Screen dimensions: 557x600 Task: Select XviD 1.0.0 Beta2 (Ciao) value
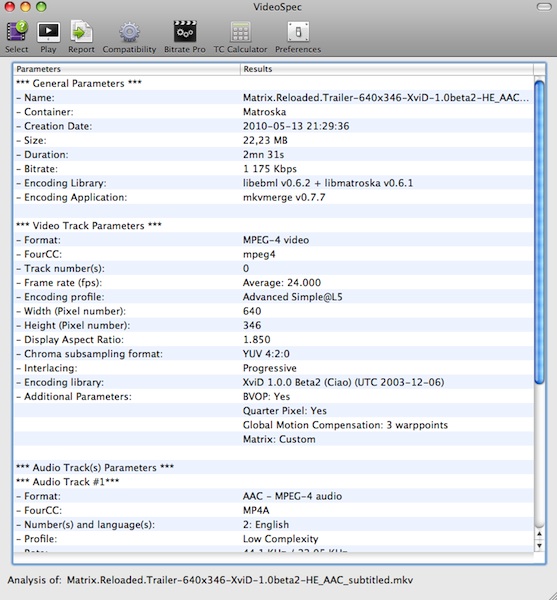pos(344,382)
